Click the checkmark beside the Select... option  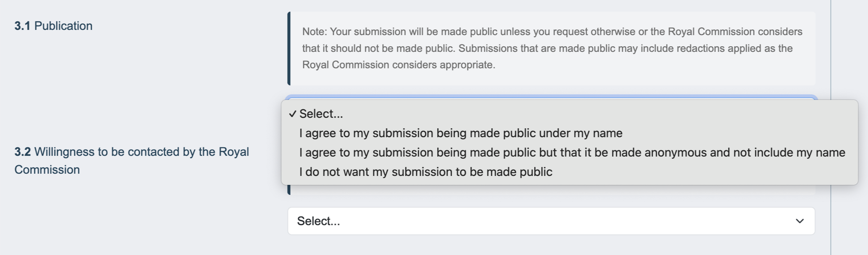coord(293,114)
